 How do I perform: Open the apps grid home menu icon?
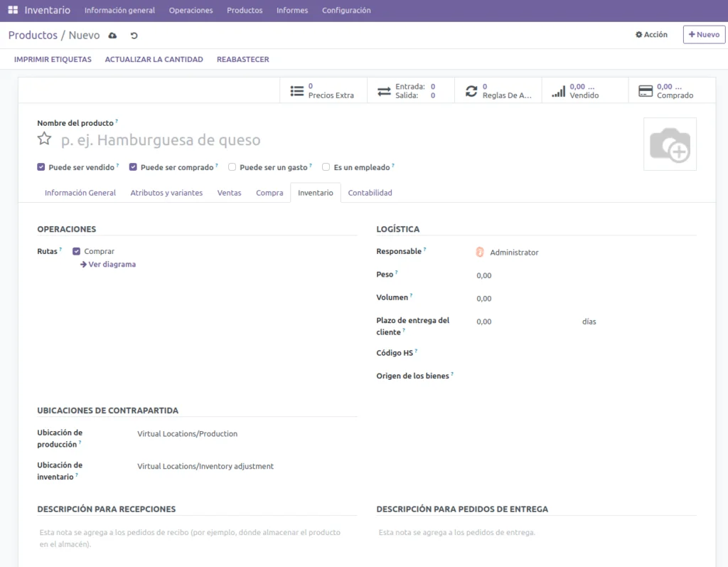(13, 11)
